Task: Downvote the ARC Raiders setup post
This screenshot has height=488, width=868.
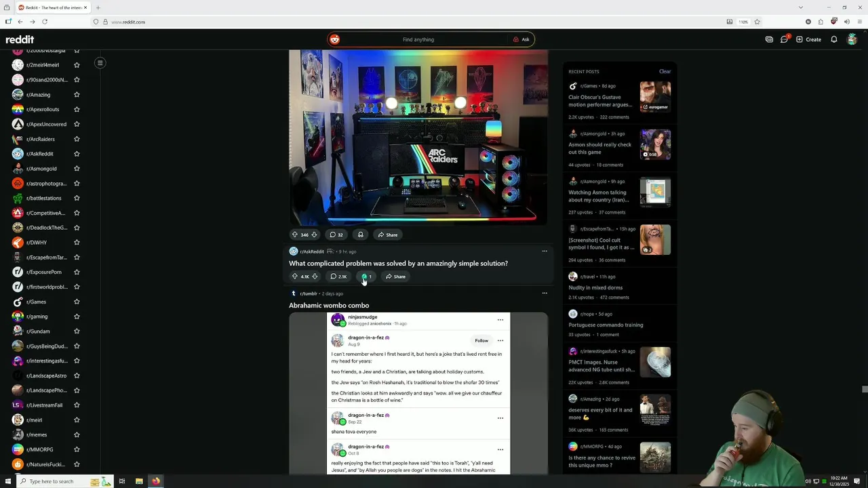Action: 314,235
